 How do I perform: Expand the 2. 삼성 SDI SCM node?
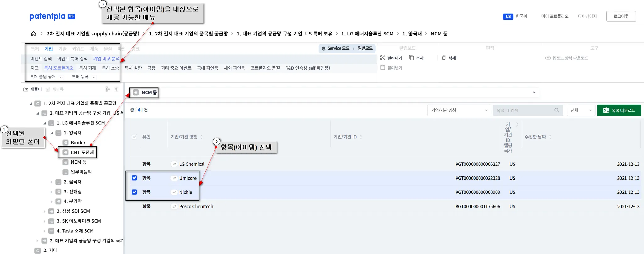45,211
